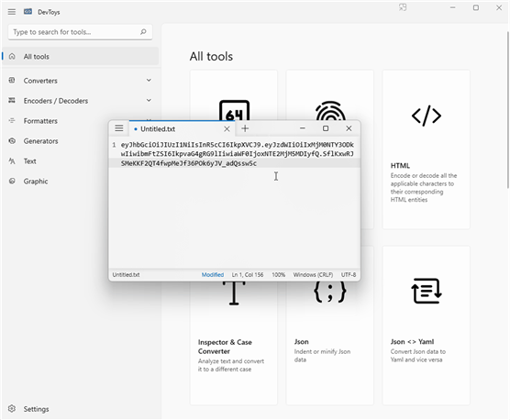Open Notepad's hamburger menu

coord(119,128)
